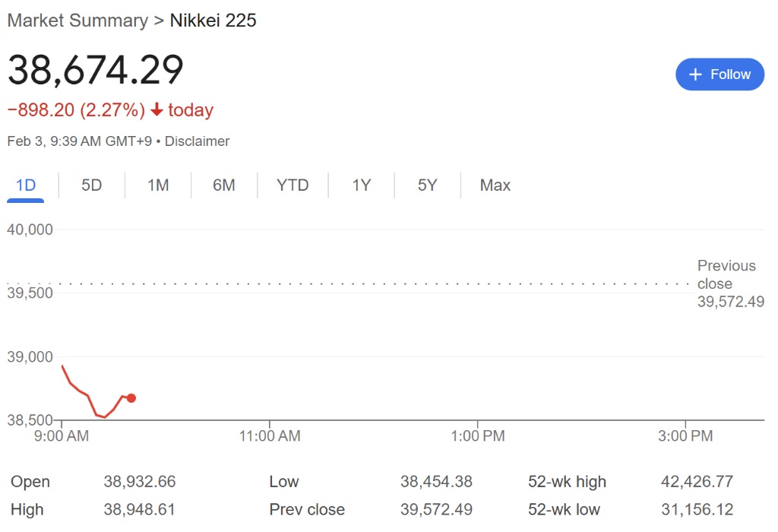Show the YTD chart range
The height and width of the screenshot is (532, 778).
pyautogui.click(x=293, y=185)
